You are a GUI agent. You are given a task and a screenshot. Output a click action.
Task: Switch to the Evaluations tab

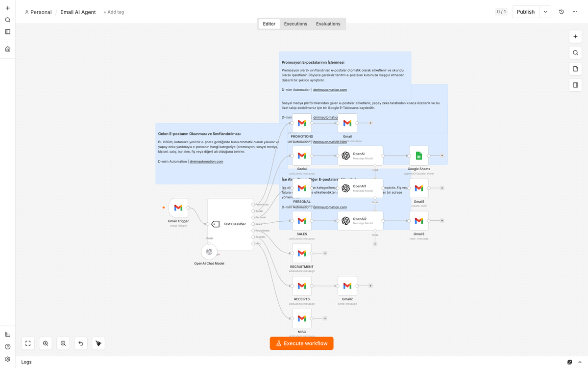[x=328, y=24]
